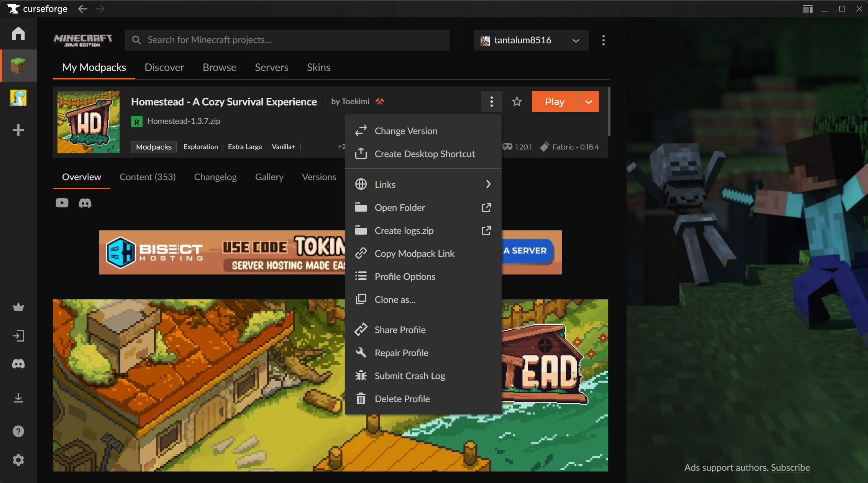This screenshot has height=483, width=868.
Task: Click the Modpacks category tag
Action: (x=154, y=147)
